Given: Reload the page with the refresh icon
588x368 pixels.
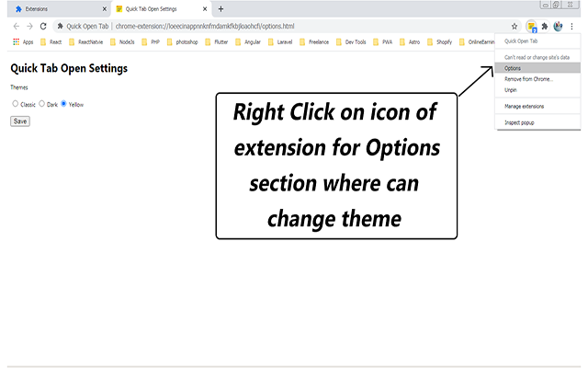Looking at the screenshot, I should [x=43, y=27].
